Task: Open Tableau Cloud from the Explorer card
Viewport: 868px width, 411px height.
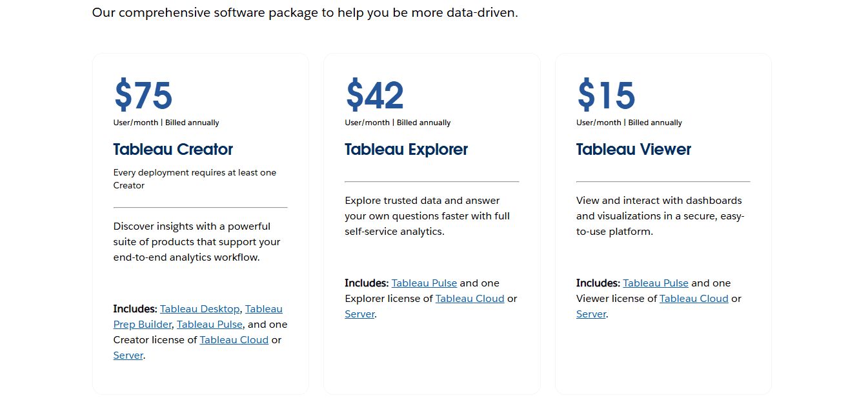Action: [x=469, y=298]
